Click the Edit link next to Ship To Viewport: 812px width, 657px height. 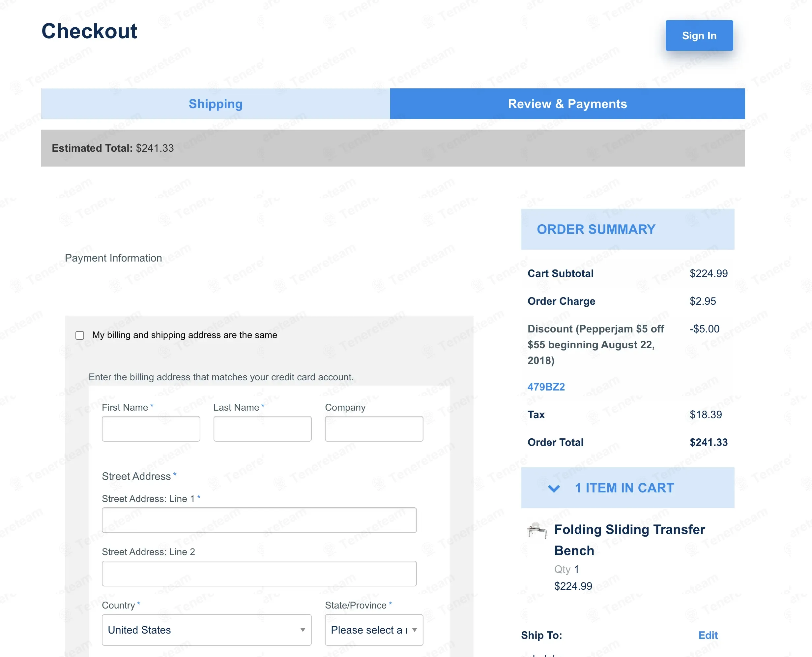pyautogui.click(x=708, y=635)
